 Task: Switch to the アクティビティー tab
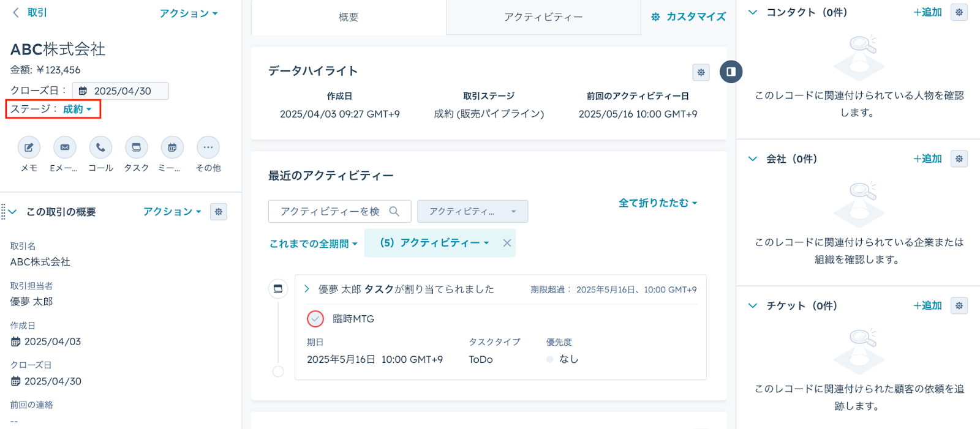[543, 17]
